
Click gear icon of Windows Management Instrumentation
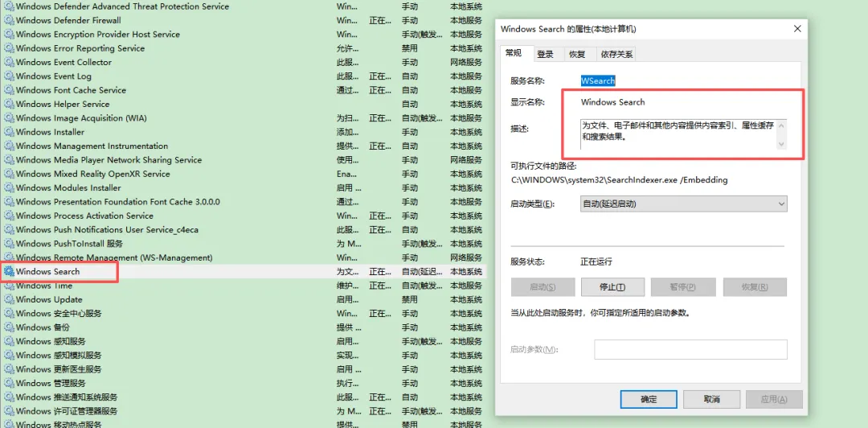pos(10,146)
